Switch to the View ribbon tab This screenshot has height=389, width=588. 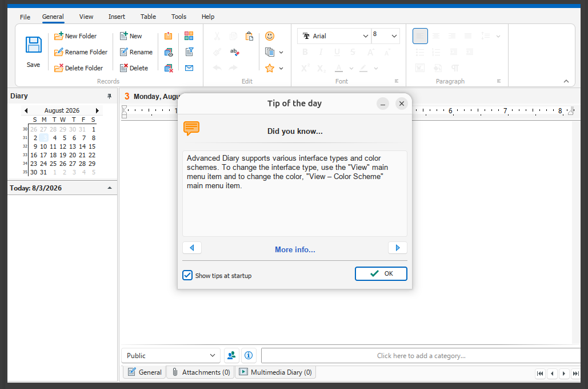coord(86,17)
